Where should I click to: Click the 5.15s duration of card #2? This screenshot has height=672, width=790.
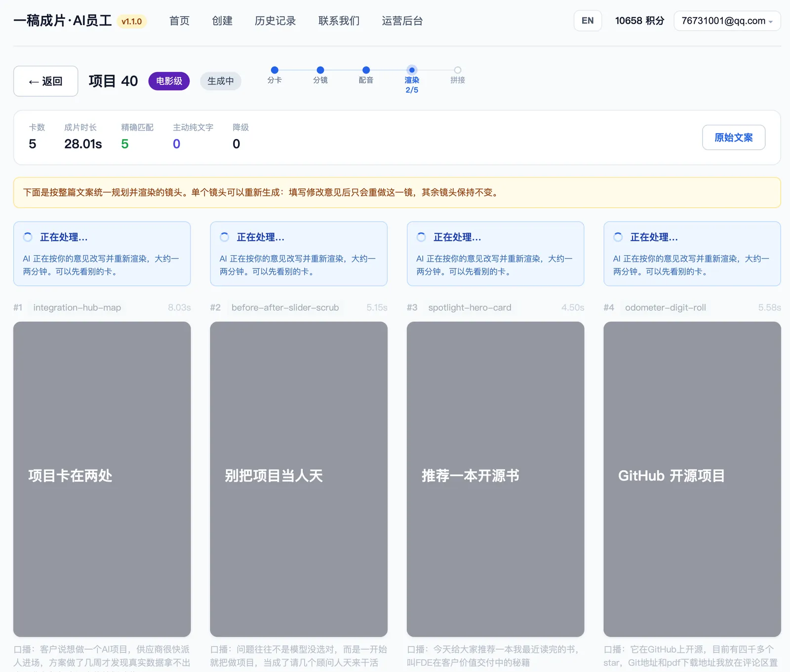377,307
